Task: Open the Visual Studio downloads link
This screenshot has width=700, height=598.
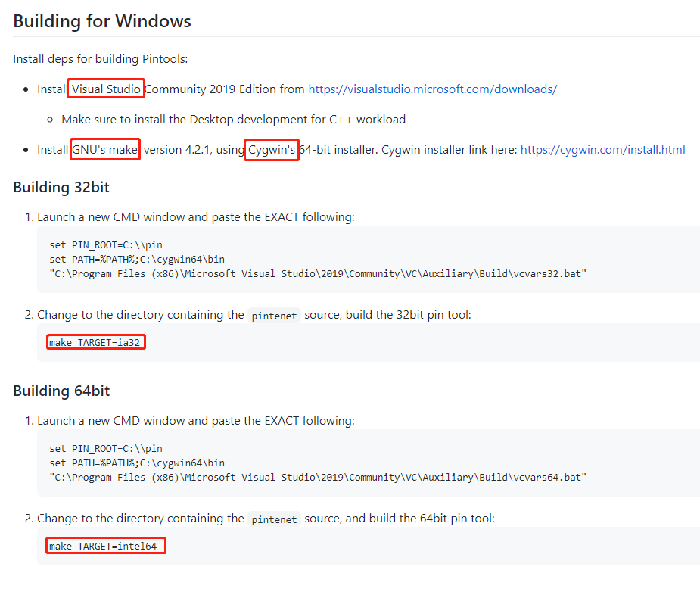Action: click(x=432, y=89)
